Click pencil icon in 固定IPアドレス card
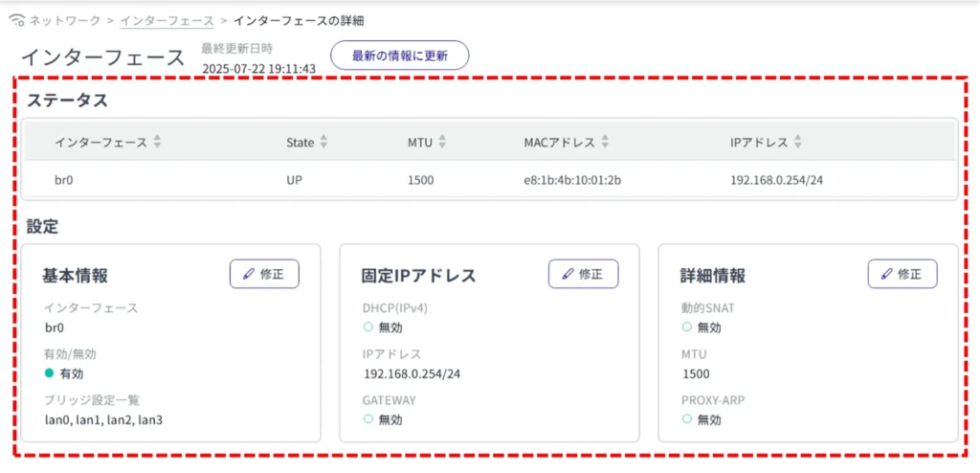Image resolution: width=980 pixels, height=473 pixels. pyautogui.click(x=568, y=275)
